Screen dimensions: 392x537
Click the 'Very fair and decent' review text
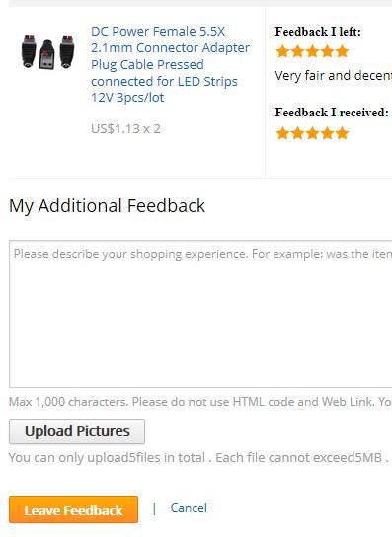pos(334,75)
